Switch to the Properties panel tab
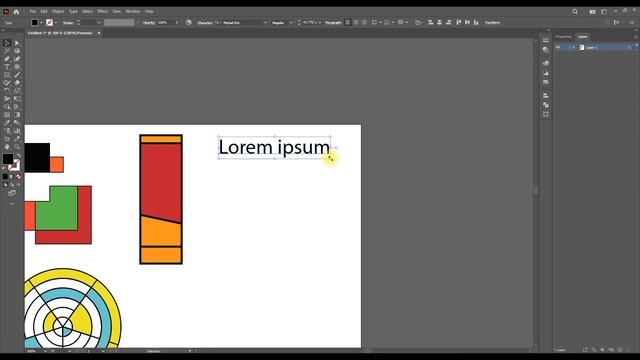 (563, 37)
